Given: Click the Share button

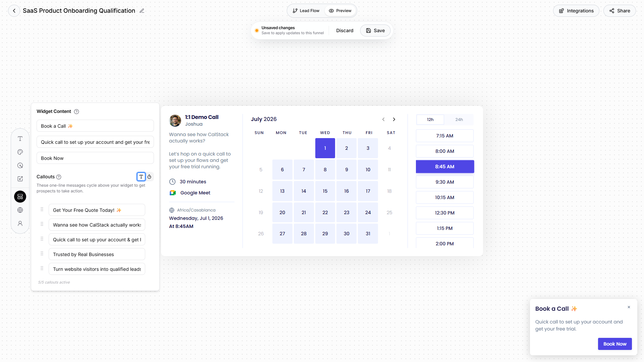Looking at the screenshot, I should coord(620,11).
